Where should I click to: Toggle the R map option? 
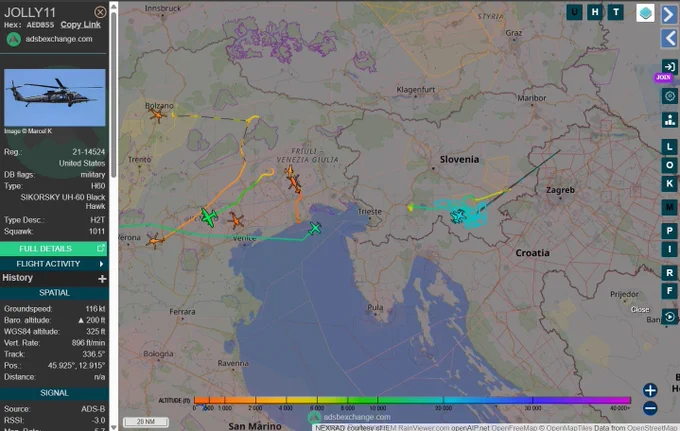(x=670, y=273)
